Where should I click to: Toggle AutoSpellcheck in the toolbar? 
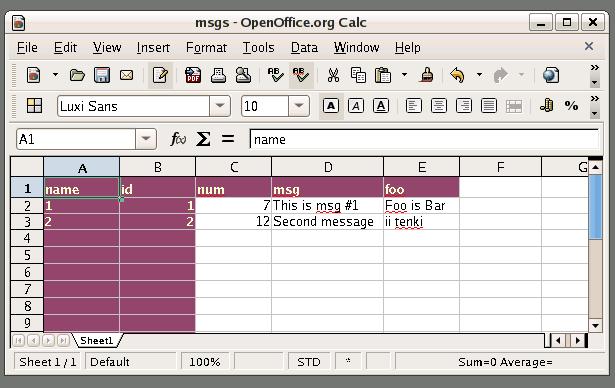tap(301, 75)
